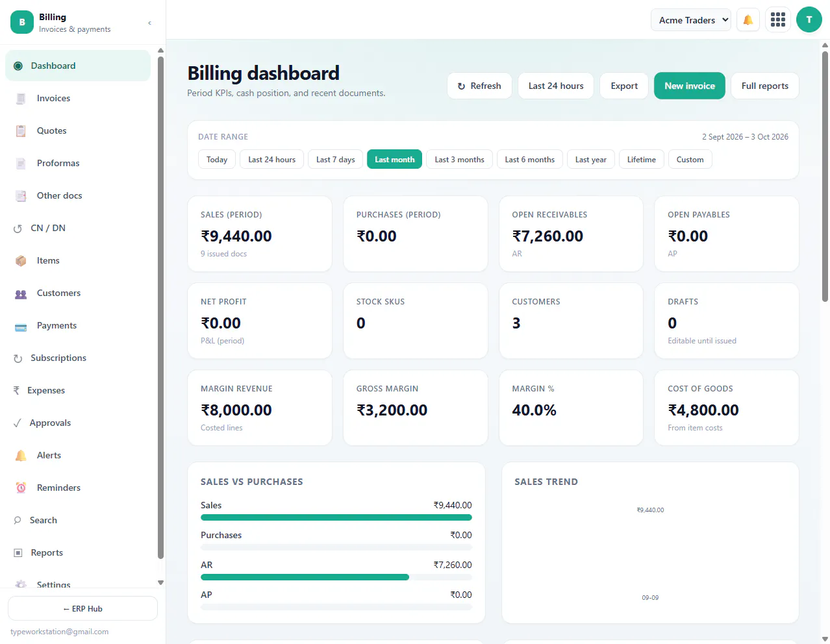Click the Items box icon
This screenshot has width=830, height=644.
pyautogui.click(x=21, y=261)
